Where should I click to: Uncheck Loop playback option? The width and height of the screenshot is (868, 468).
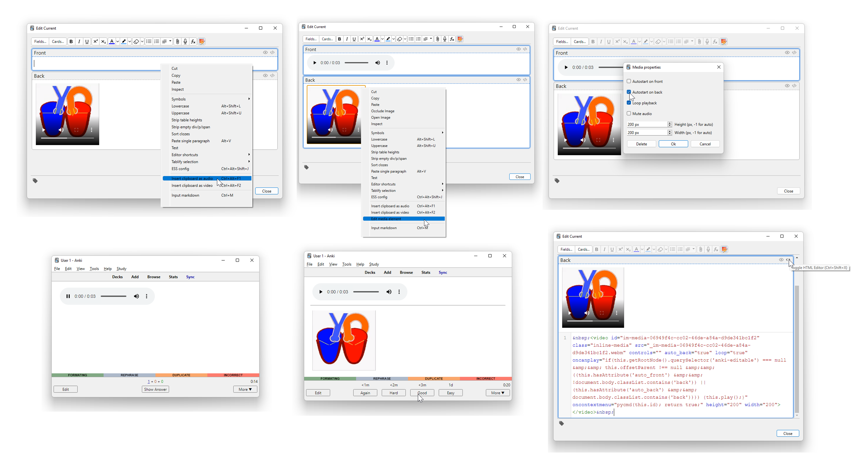[x=629, y=103]
